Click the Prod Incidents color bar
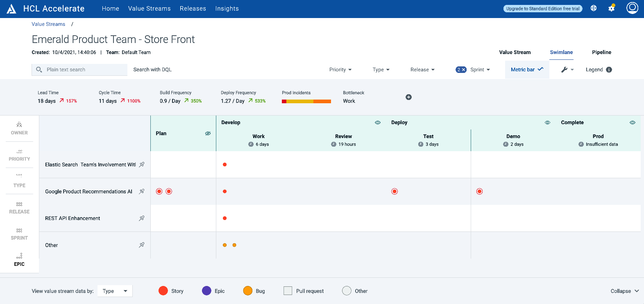Image resolution: width=644 pixels, height=304 pixels. click(x=306, y=101)
